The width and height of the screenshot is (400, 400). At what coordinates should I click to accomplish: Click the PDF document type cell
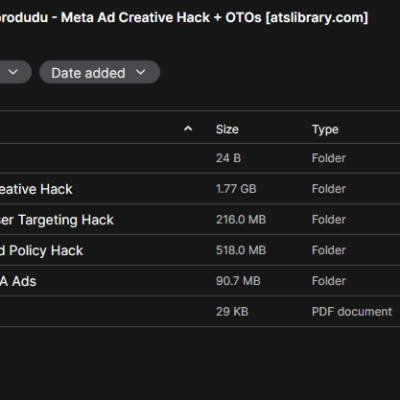coord(352,311)
